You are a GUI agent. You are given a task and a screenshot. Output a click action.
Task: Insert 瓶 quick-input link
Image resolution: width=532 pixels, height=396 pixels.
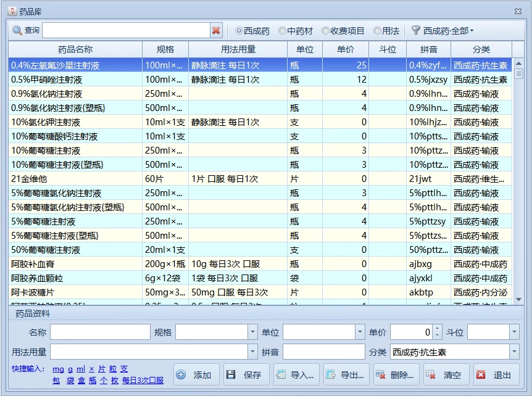pos(93,381)
